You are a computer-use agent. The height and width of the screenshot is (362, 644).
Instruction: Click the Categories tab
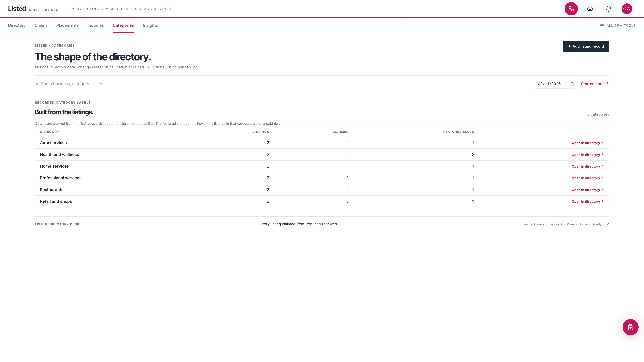tap(123, 25)
